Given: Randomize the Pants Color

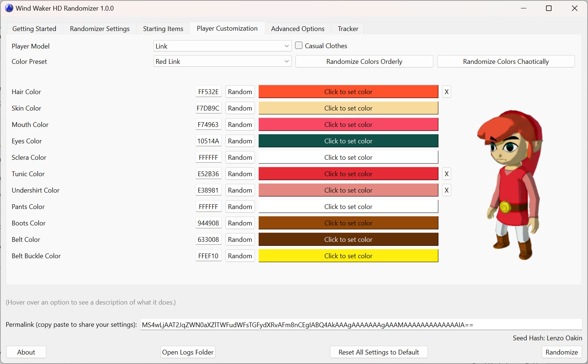Looking at the screenshot, I should pos(240,207).
